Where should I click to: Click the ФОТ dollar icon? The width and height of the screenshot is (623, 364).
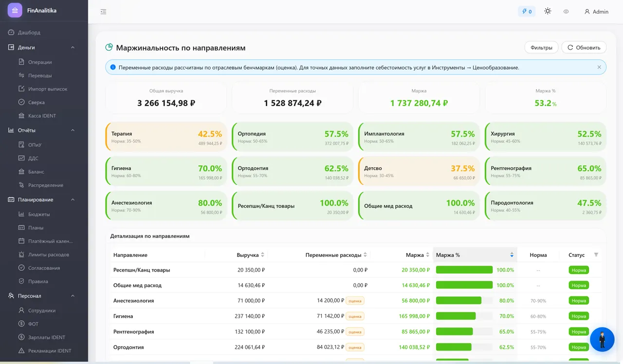[21, 324]
